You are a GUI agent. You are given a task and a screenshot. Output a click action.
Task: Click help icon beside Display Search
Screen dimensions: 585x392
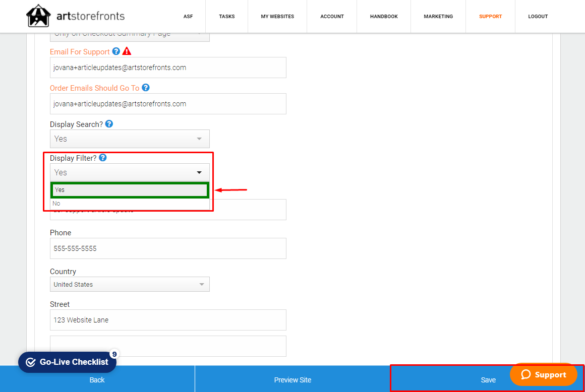109,124
